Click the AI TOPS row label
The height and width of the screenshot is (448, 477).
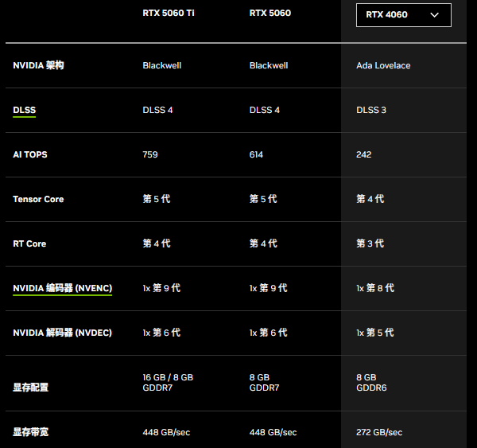coord(30,154)
